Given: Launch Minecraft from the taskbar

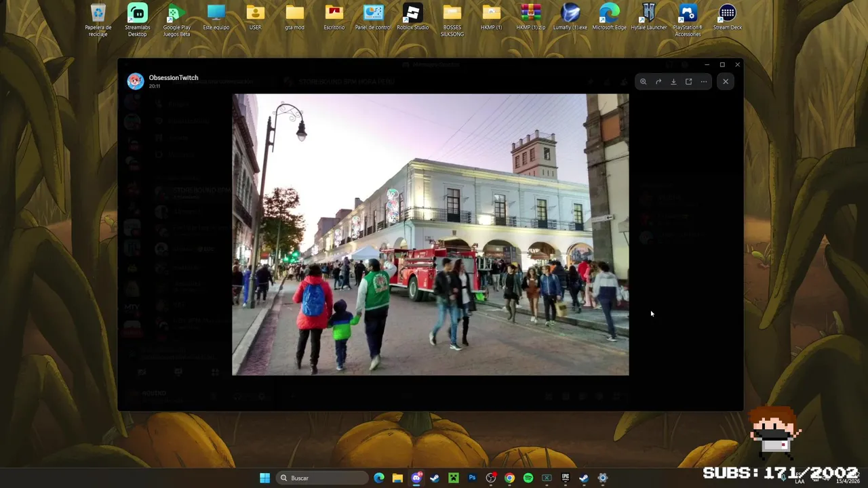Looking at the screenshot, I should pyautogui.click(x=454, y=479).
